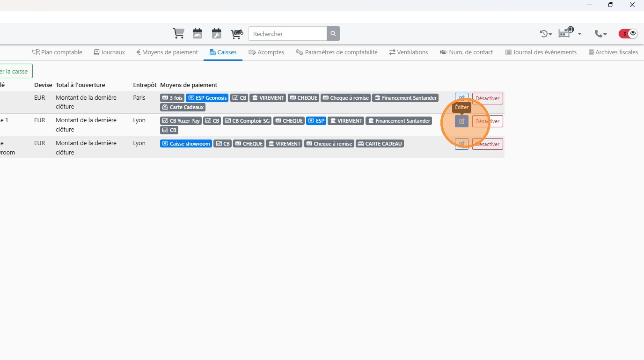
Task: Select the Caisses tab
Action: (223, 52)
